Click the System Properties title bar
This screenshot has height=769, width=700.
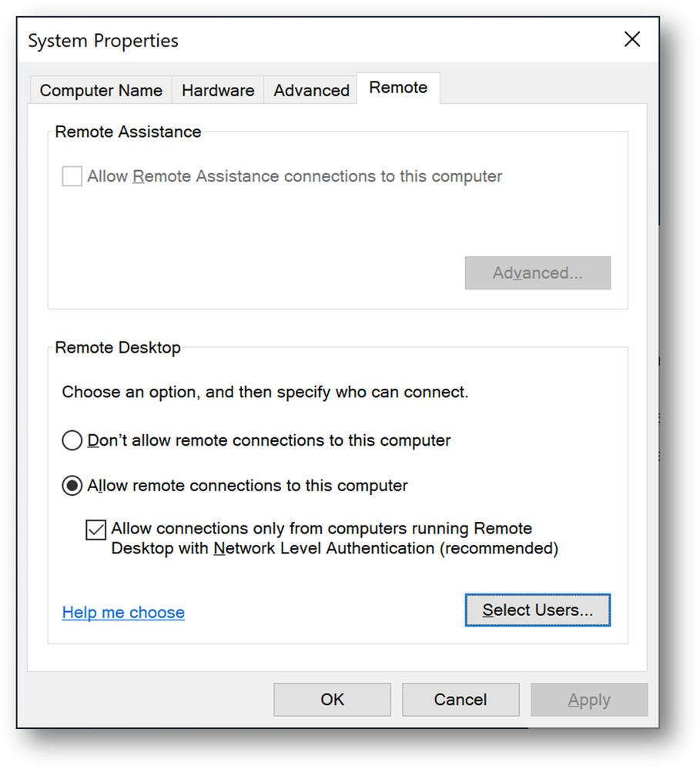[x=308, y=40]
